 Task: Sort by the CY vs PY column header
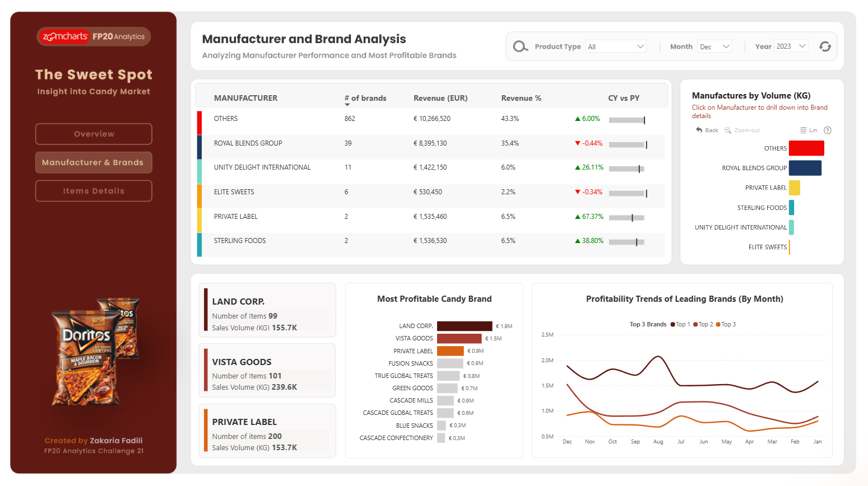click(x=624, y=98)
